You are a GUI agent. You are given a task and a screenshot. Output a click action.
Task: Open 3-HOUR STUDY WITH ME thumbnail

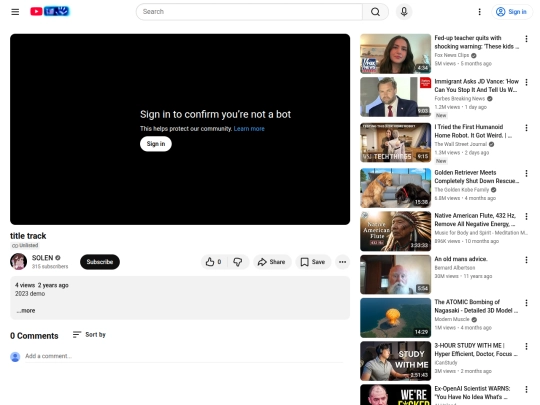pyautogui.click(x=395, y=361)
